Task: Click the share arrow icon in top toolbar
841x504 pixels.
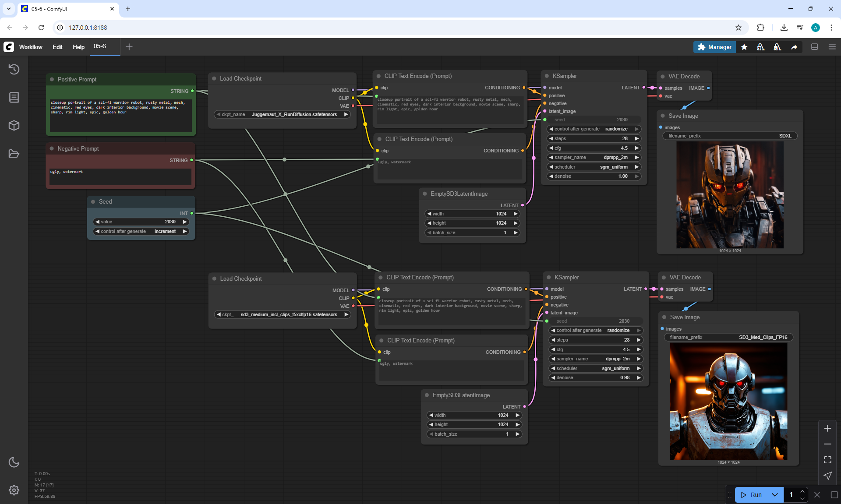Action: pos(794,47)
